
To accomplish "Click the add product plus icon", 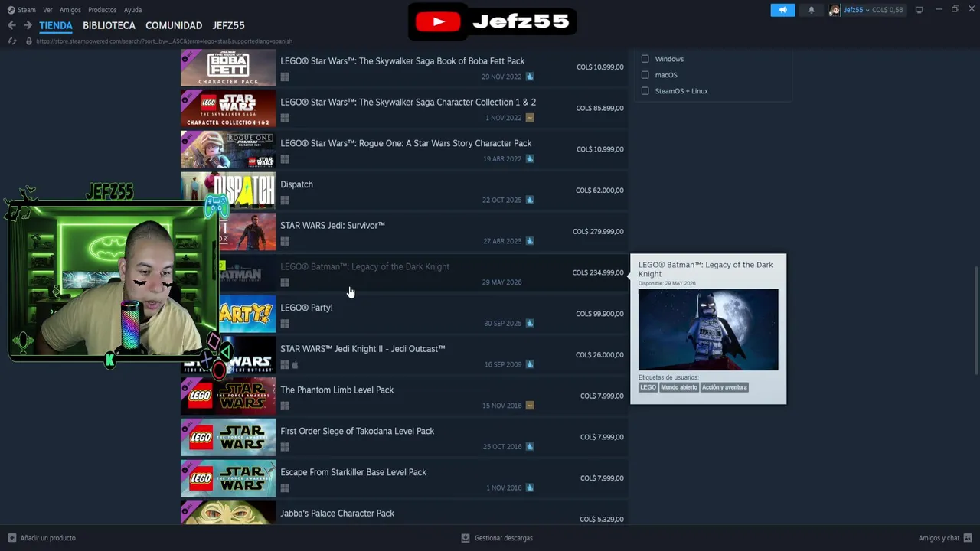I will [12, 538].
